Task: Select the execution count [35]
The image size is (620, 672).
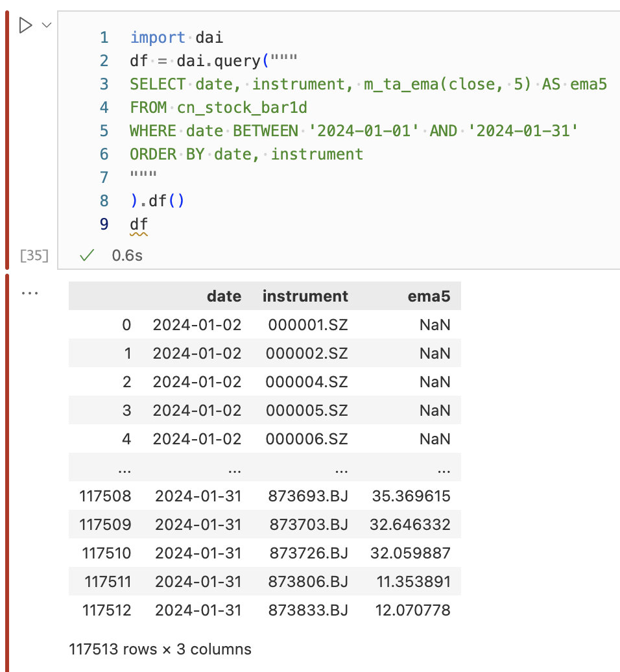Action: coord(34,256)
